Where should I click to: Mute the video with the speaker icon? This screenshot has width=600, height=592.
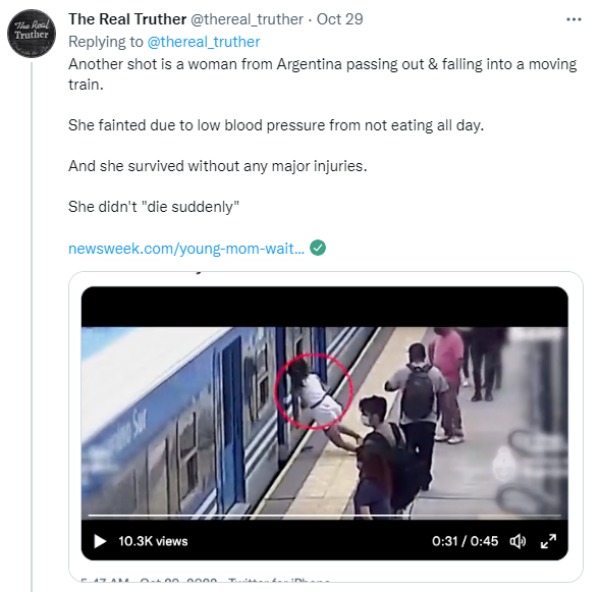pos(518,541)
